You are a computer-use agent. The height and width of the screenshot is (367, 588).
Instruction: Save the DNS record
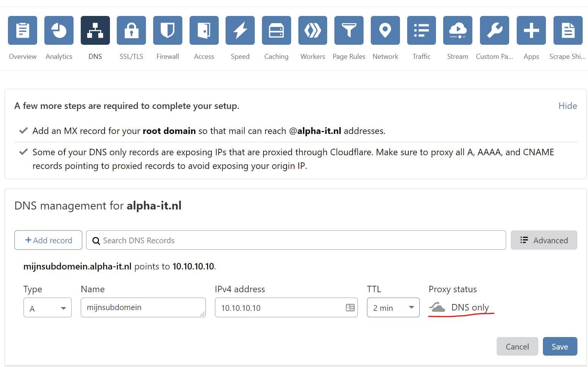(560, 347)
